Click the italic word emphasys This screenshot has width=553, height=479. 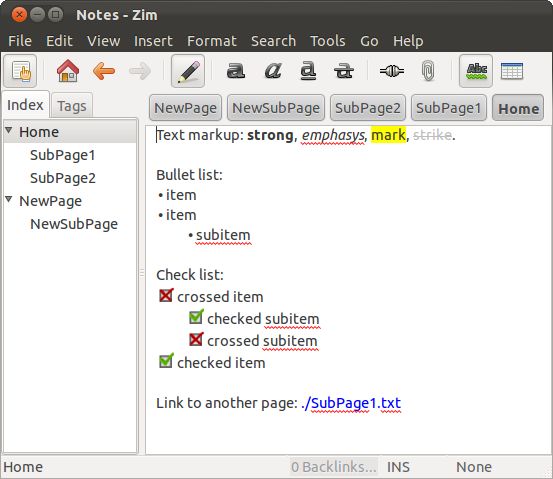tap(333, 135)
